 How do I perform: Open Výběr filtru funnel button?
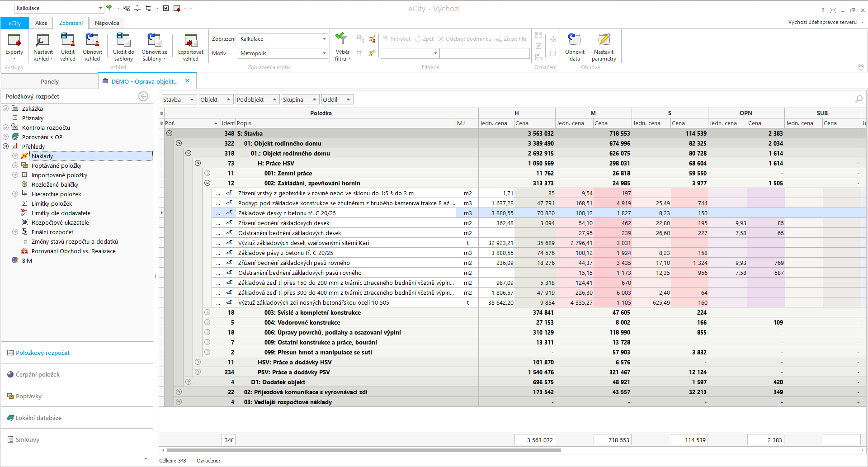pyautogui.click(x=342, y=47)
